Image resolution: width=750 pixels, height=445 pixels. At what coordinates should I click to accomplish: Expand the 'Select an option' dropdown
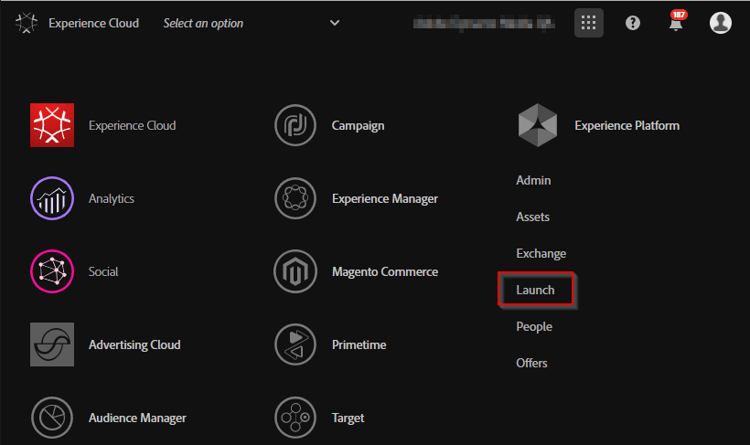click(252, 23)
